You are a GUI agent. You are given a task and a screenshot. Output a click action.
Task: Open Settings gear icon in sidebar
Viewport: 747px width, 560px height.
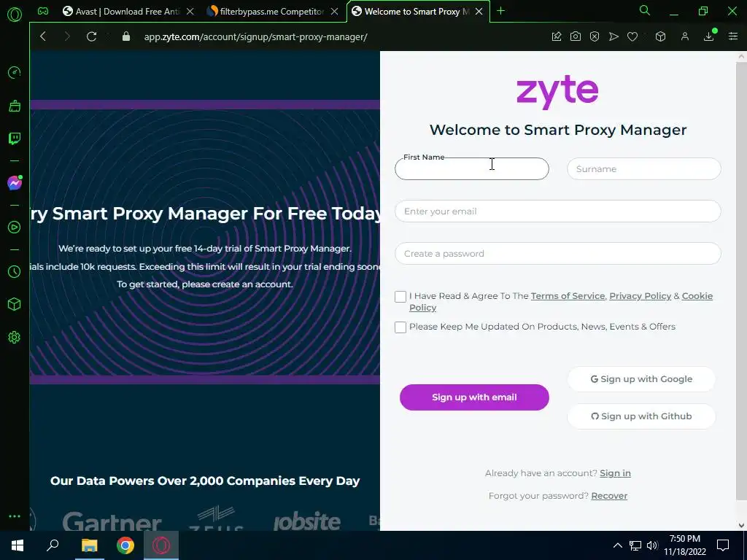(15, 337)
